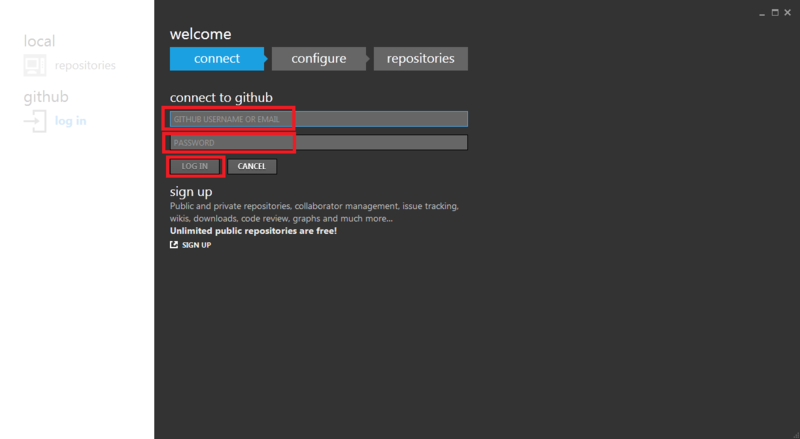
Task: Click the 'welcome' title text
Action: click(201, 34)
